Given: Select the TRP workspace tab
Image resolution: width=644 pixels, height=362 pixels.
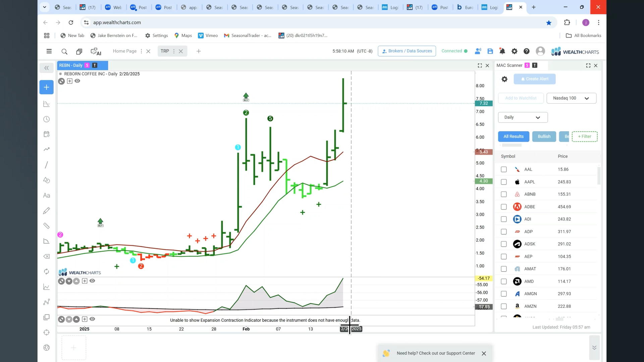Looking at the screenshot, I should point(165,51).
